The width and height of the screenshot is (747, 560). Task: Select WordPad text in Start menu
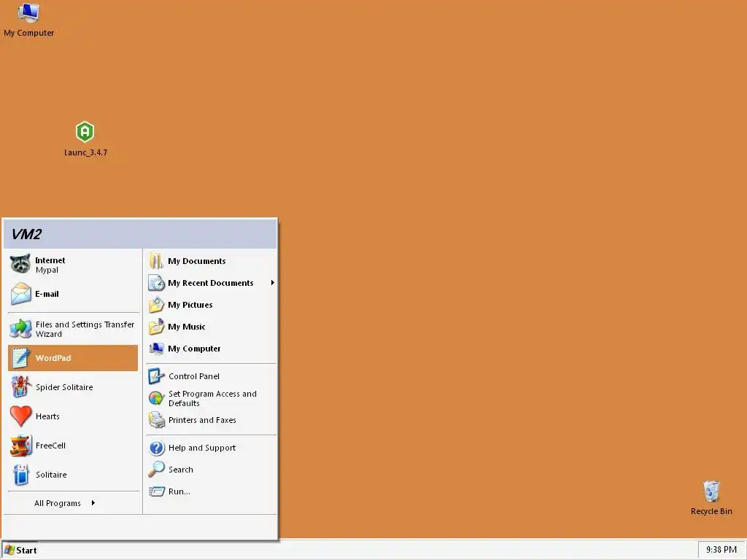tap(53, 358)
